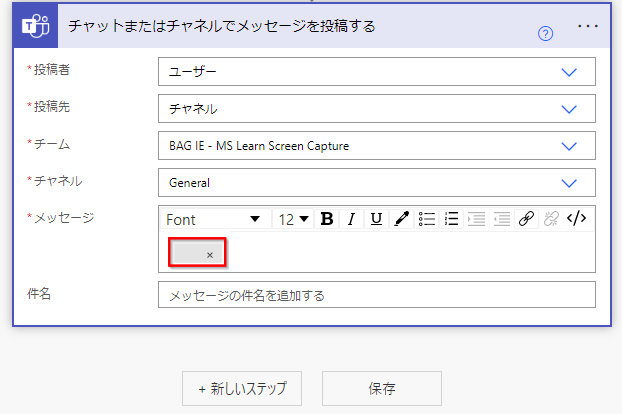
Task: Expand the チャネル General dropdown
Action: (376, 183)
